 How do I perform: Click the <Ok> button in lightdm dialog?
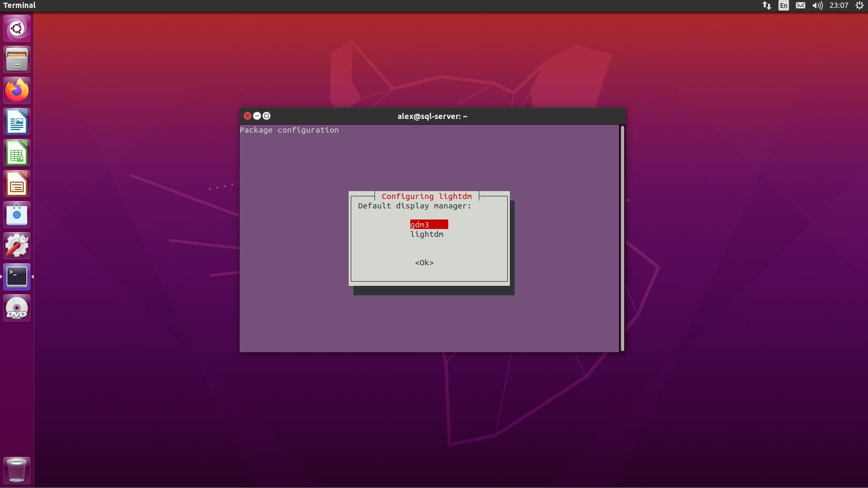coord(425,263)
